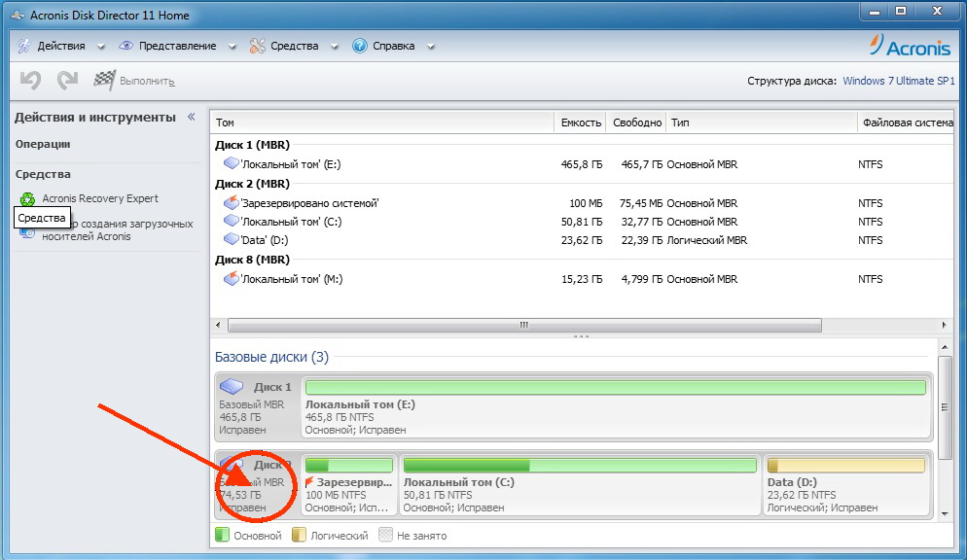Collapse the Действия и инструменты side panel

click(x=191, y=117)
